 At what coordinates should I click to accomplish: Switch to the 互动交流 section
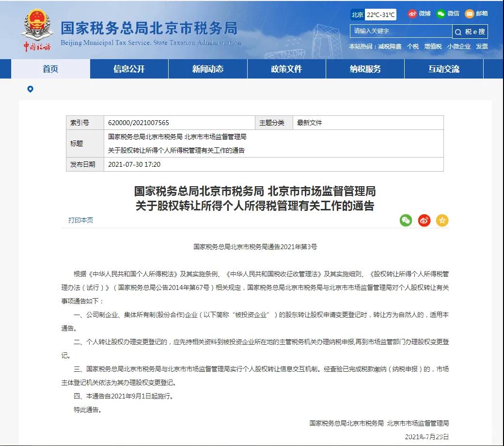[443, 69]
